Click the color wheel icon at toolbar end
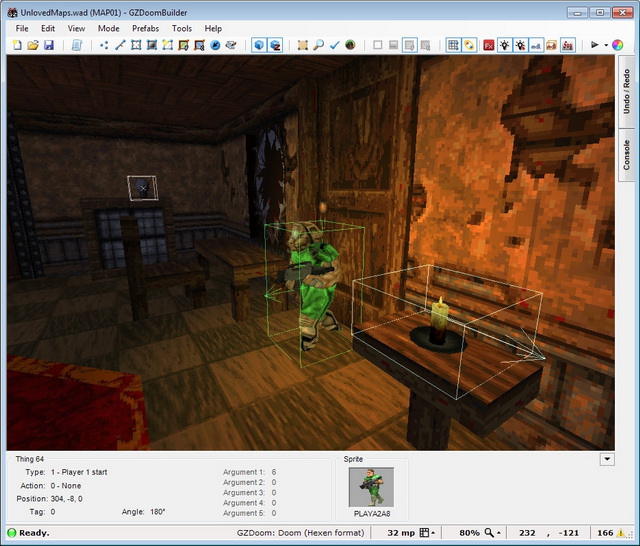This screenshot has width=640, height=546. 617,45
